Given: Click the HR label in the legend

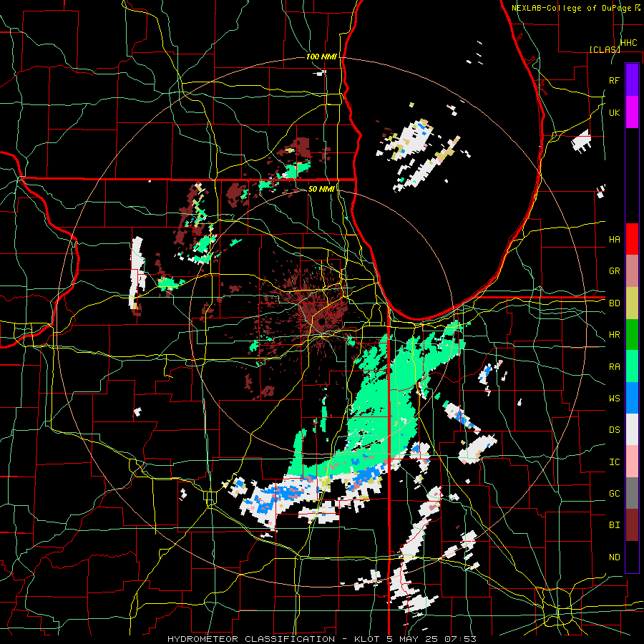Looking at the screenshot, I should pyautogui.click(x=614, y=335).
